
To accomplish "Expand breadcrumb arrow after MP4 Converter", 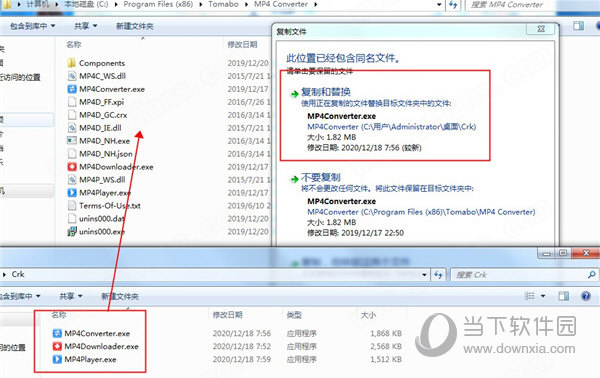I will 315,5.
